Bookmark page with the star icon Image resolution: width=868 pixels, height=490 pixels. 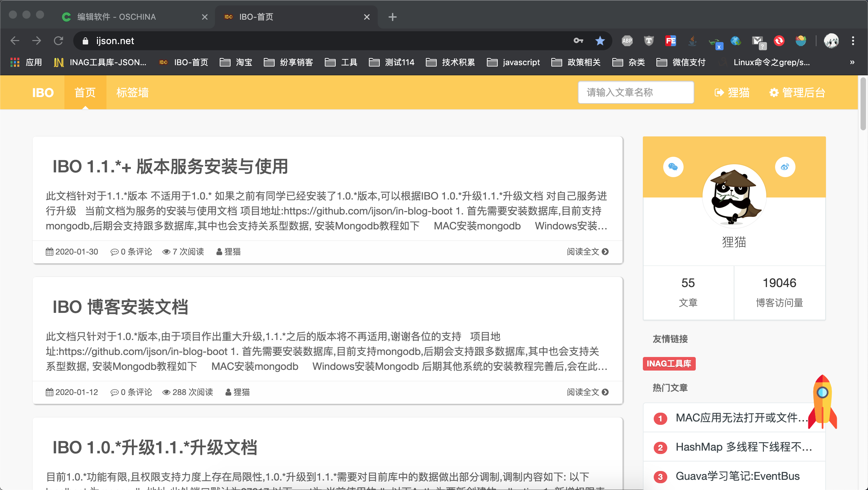600,41
